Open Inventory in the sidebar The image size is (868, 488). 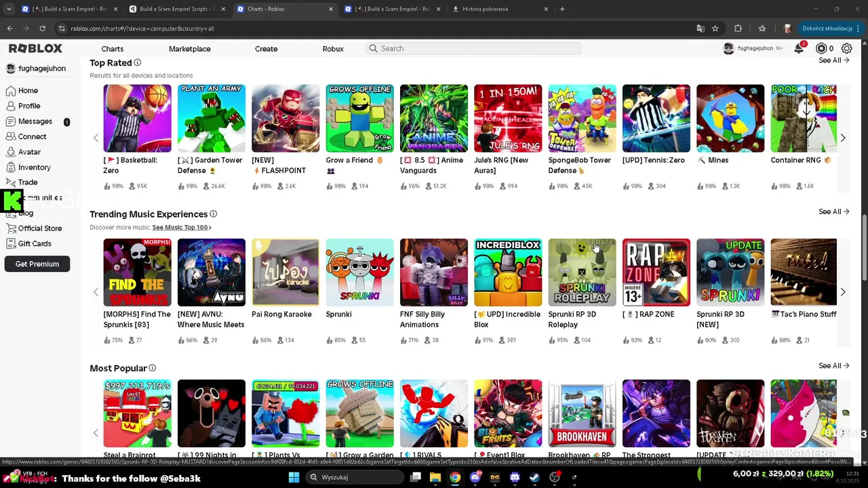coord(28,167)
